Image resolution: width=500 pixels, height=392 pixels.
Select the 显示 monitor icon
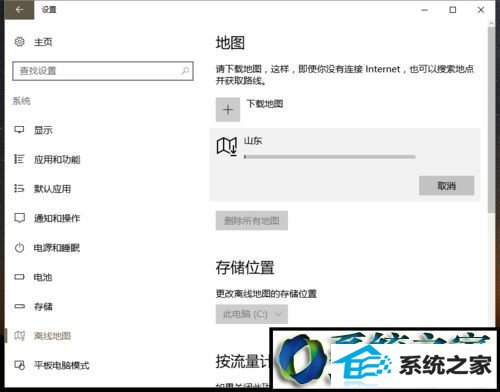point(19,130)
